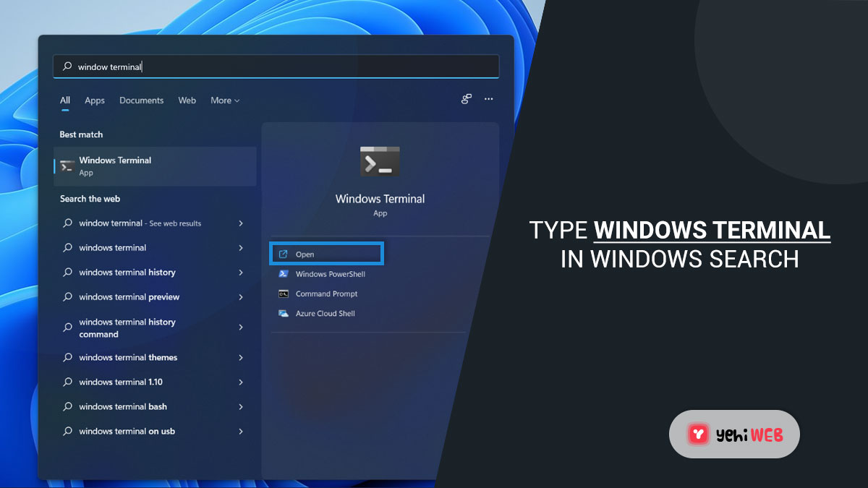
Task: Click the 'Windows Terminal' title in preview pane
Action: [x=380, y=199]
